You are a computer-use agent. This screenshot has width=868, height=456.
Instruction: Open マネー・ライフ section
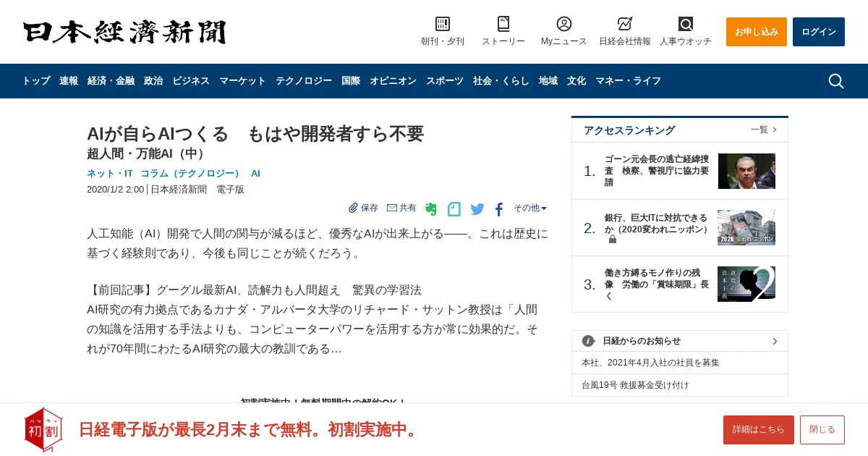click(628, 81)
